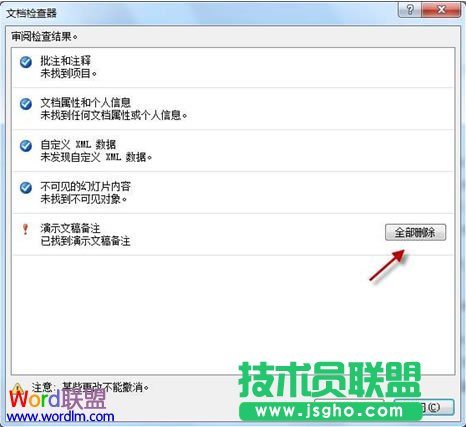This screenshot has height=427, width=466.
Task: Click the yellow warning triangle icon near 注意
Action: tap(17, 389)
